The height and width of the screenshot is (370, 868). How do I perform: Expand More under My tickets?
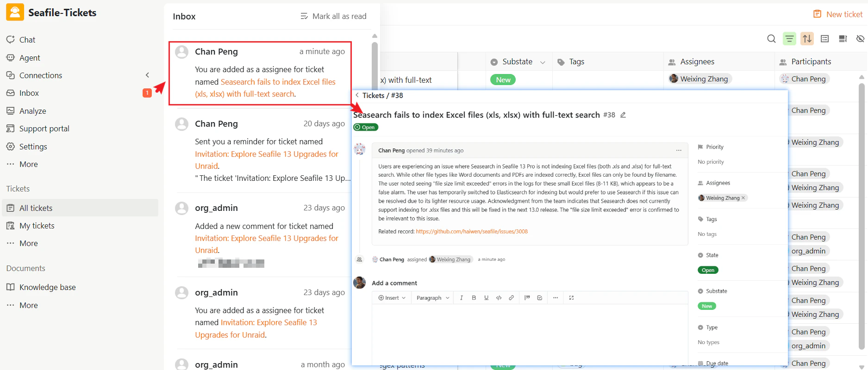point(28,243)
